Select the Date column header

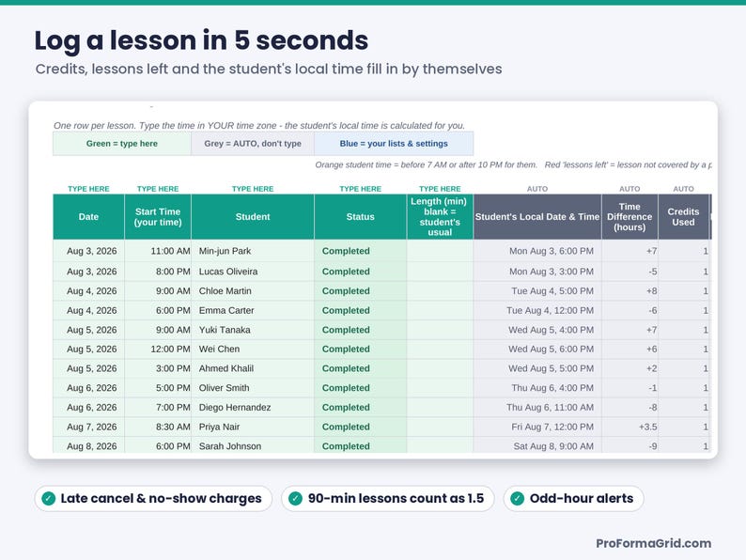[x=88, y=216]
